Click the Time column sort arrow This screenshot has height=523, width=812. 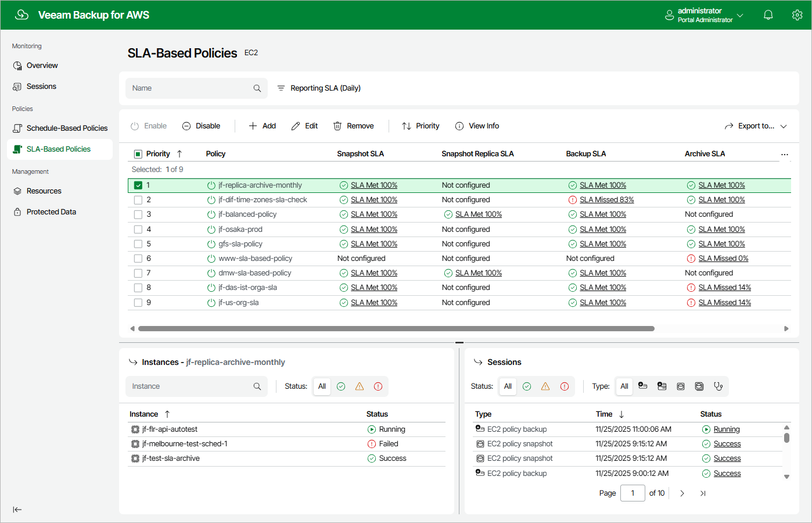(x=621, y=414)
